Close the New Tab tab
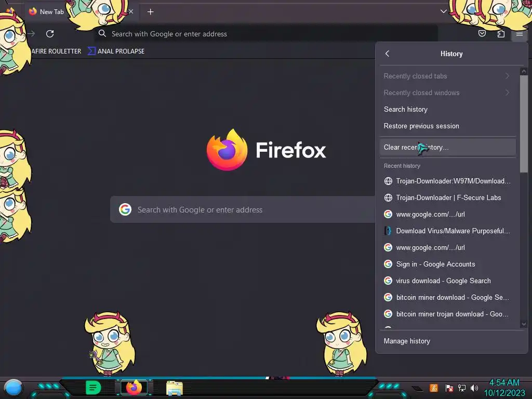 131,11
